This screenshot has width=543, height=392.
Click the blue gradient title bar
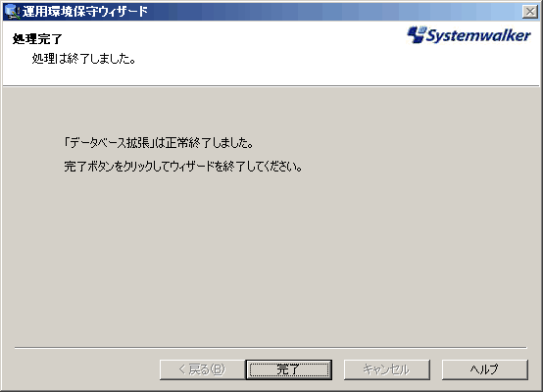click(332, 12)
